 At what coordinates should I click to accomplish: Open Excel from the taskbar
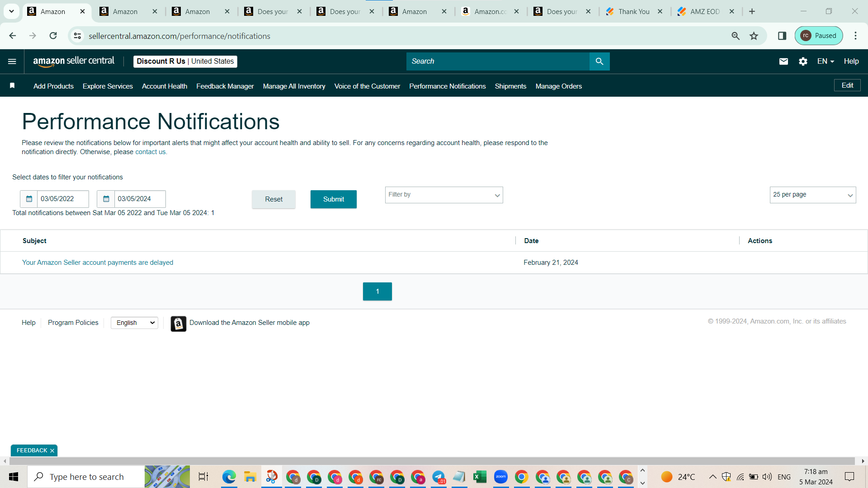click(x=480, y=477)
